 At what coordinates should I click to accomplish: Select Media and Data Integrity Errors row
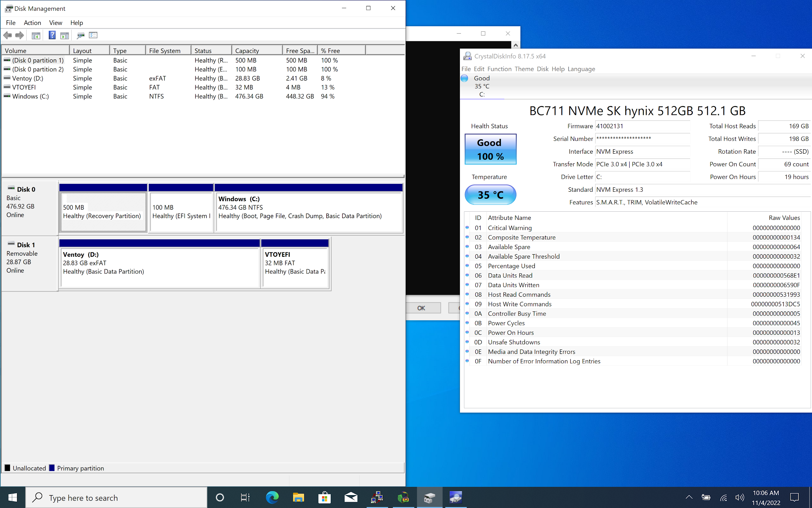click(x=633, y=352)
